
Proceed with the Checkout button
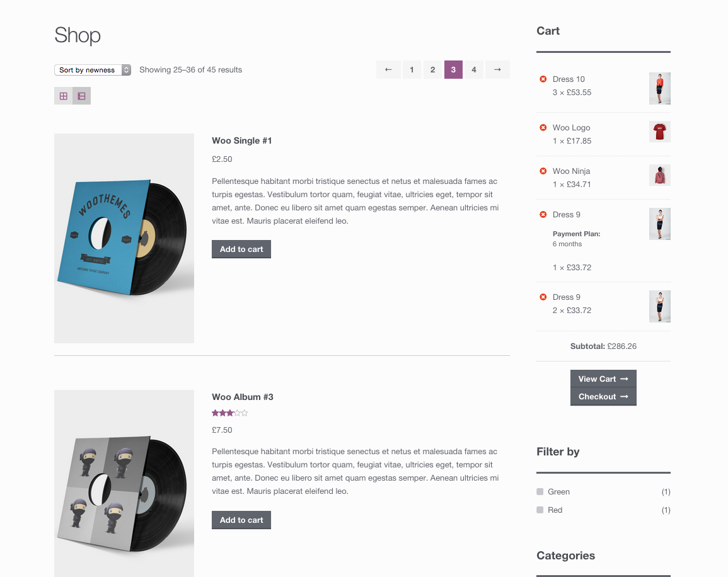(x=603, y=396)
